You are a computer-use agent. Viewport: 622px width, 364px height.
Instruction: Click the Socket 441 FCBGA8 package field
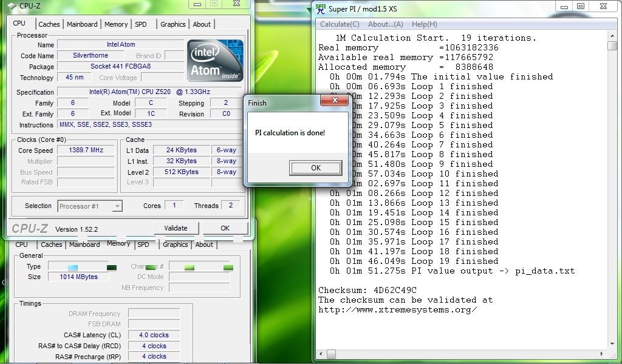121,67
